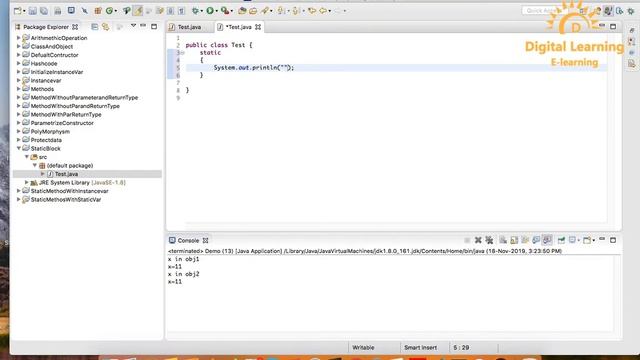Minimize the Console view panel
This screenshot has width=640, height=360.
602,240
